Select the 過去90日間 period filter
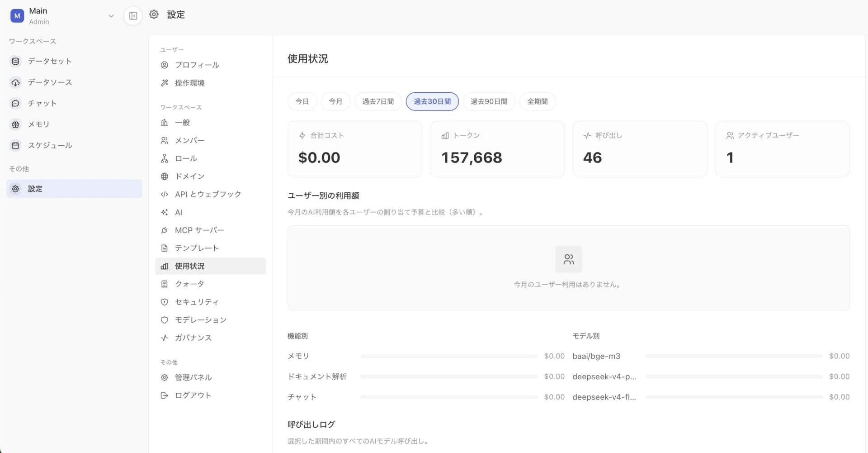 tap(489, 101)
